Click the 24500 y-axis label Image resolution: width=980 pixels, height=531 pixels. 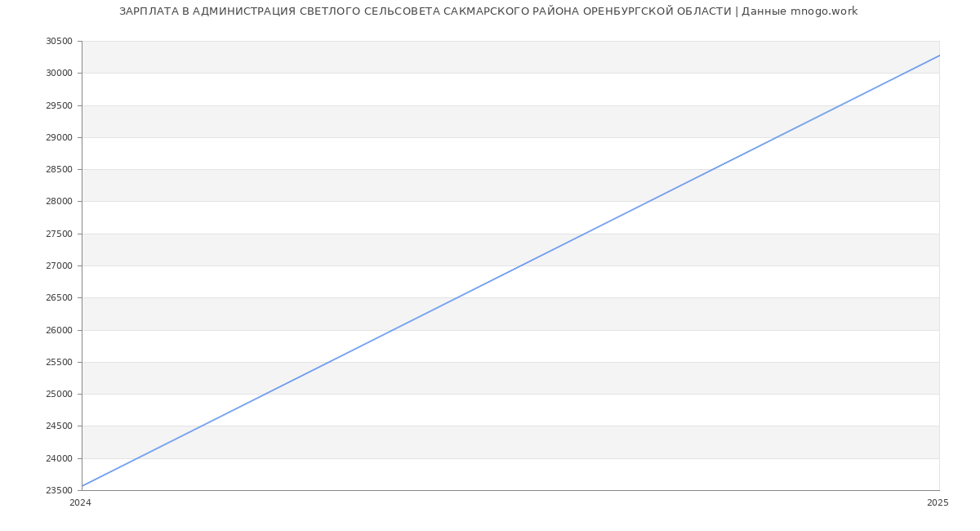pos(59,426)
